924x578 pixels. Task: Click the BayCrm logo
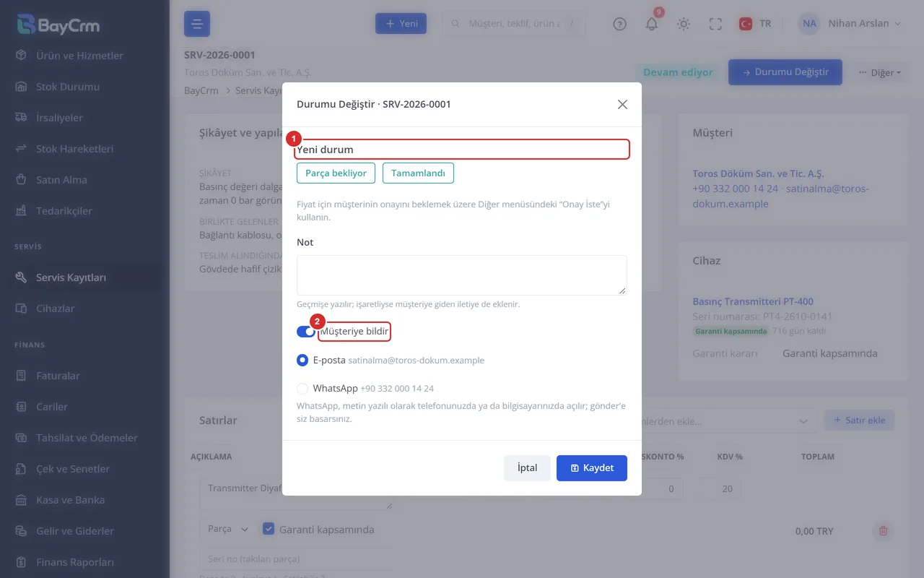(58, 25)
